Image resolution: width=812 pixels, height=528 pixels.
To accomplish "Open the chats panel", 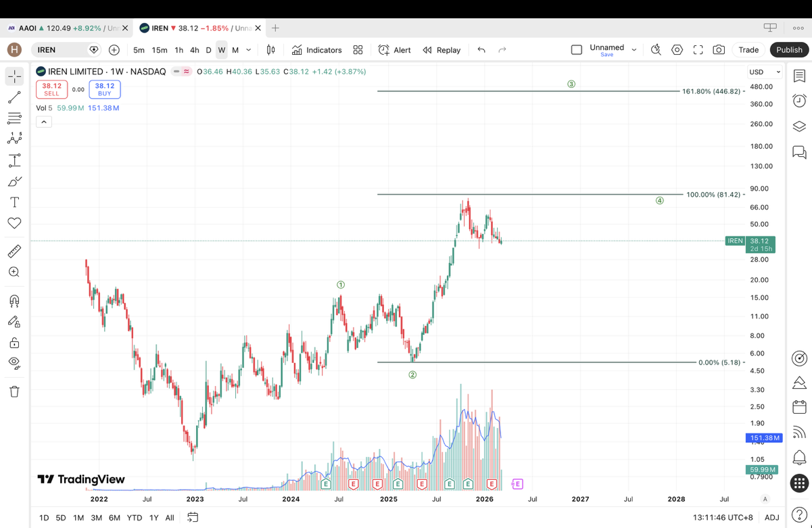I will (799, 152).
